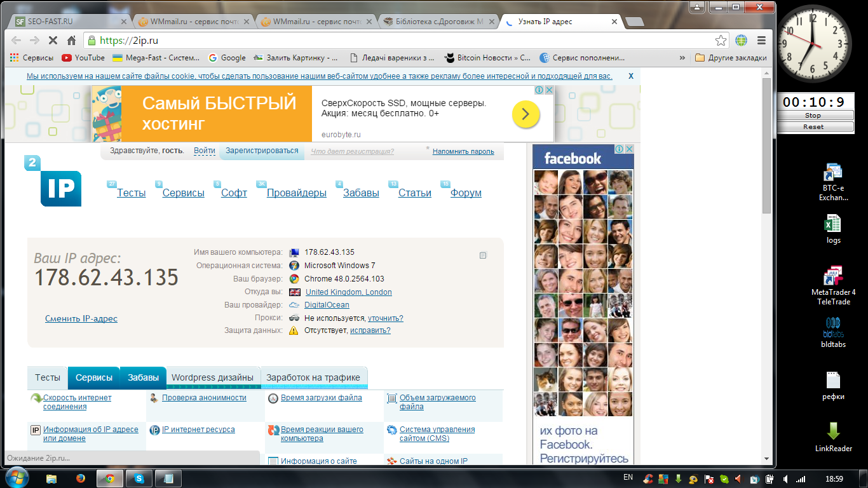Viewport: 868px width, 488px height.
Task: Select the Заработок на трафике tab
Action: (313, 377)
